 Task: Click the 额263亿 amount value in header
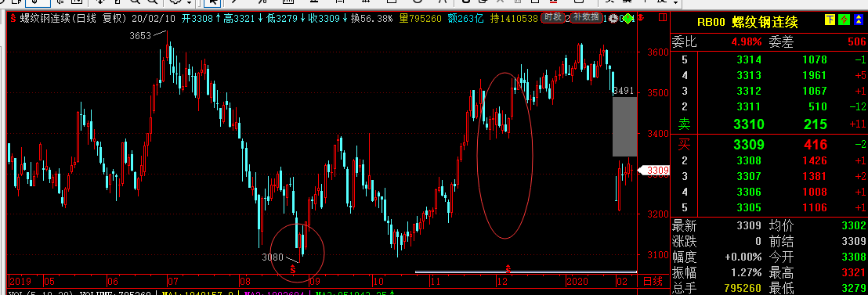click(x=465, y=18)
